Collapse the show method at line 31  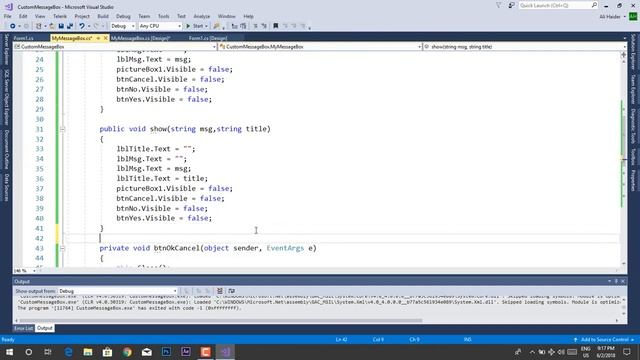tap(62, 129)
